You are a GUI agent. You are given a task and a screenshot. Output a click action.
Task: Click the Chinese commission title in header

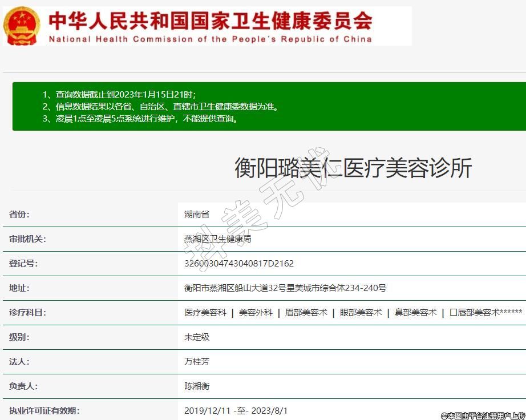pos(210,20)
